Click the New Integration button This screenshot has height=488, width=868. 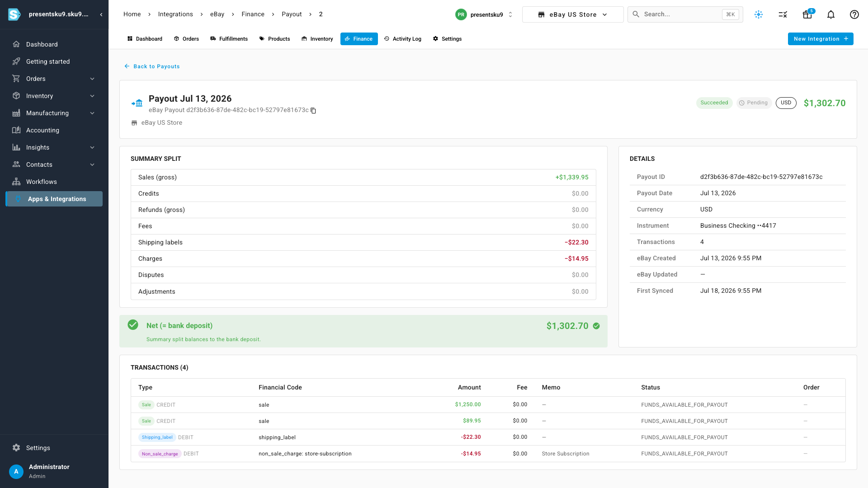click(x=821, y=39)
